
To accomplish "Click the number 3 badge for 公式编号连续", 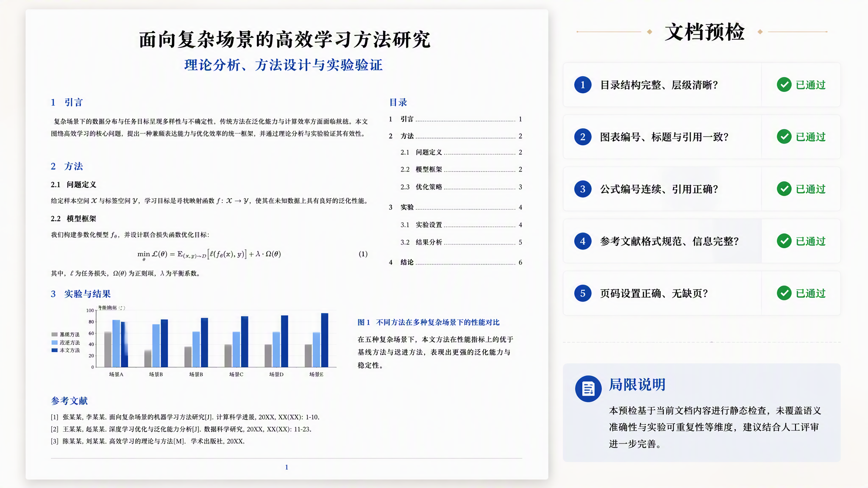I will click(x=583, y=189).
